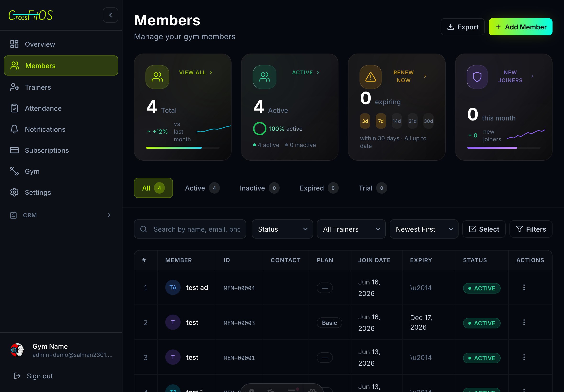Open actions menu for MEM-00003
The width and height of the screenshot is (564, 392).
524,322
